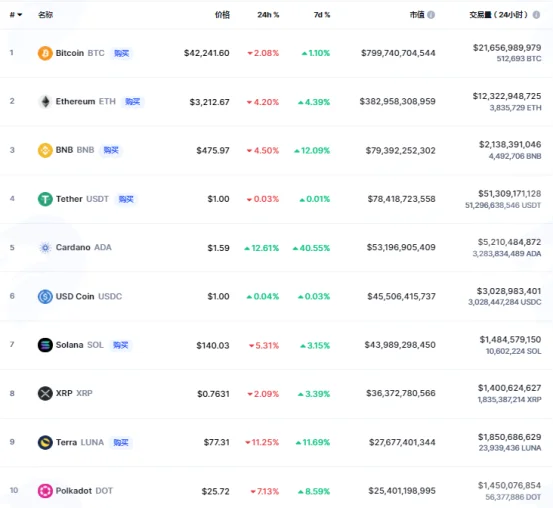Image resolution: width=554 pixels, height=508 pixels.
Task: Click the Polkadot pink logo icon
Action: 45,491
